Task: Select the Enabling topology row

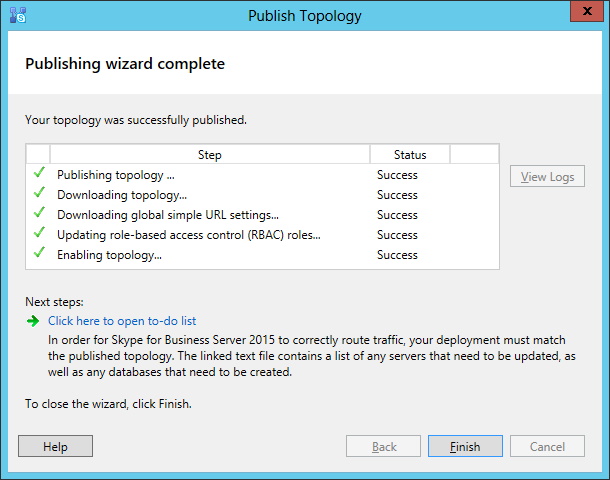Action: [262, 255]
